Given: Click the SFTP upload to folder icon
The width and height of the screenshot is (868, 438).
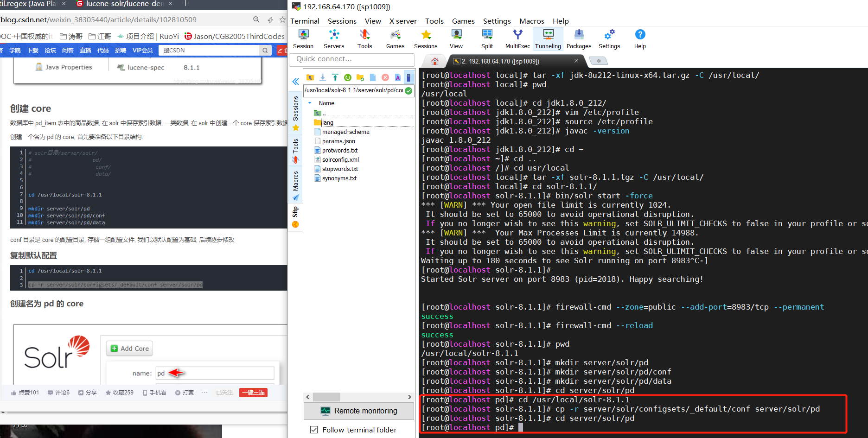Looking at the screenshot, I should tap(335, 77).
